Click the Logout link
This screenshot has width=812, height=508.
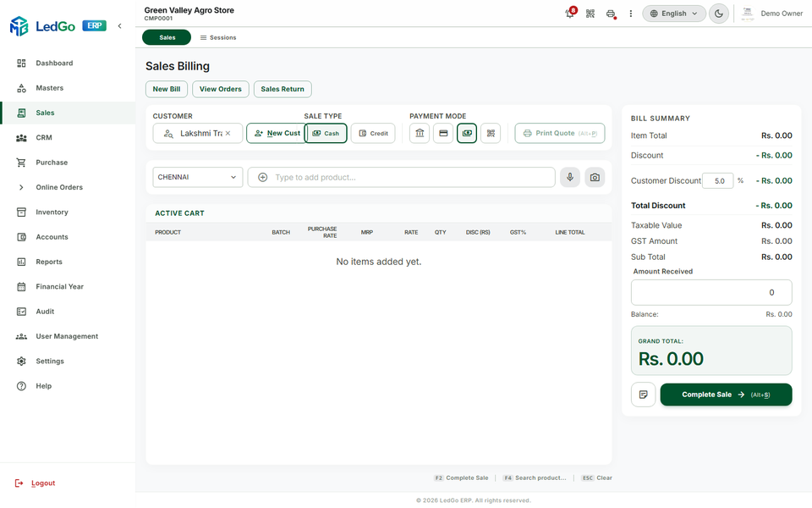pos(36,483)
